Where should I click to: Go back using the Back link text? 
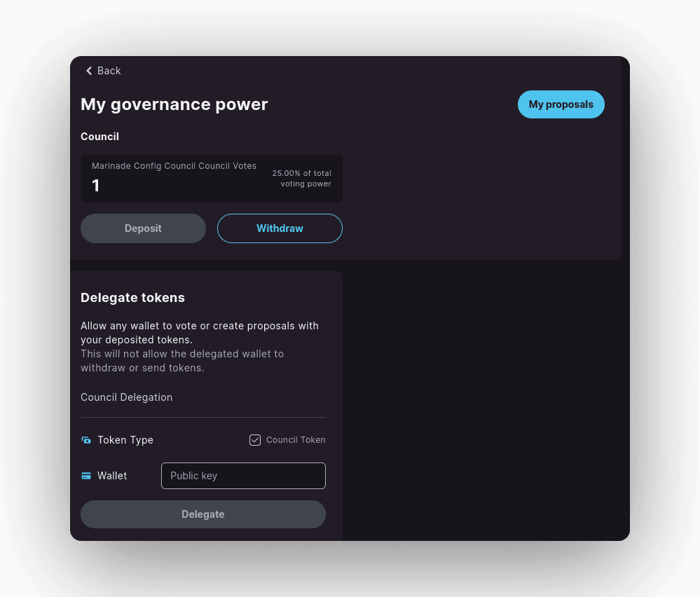(109, 71)
